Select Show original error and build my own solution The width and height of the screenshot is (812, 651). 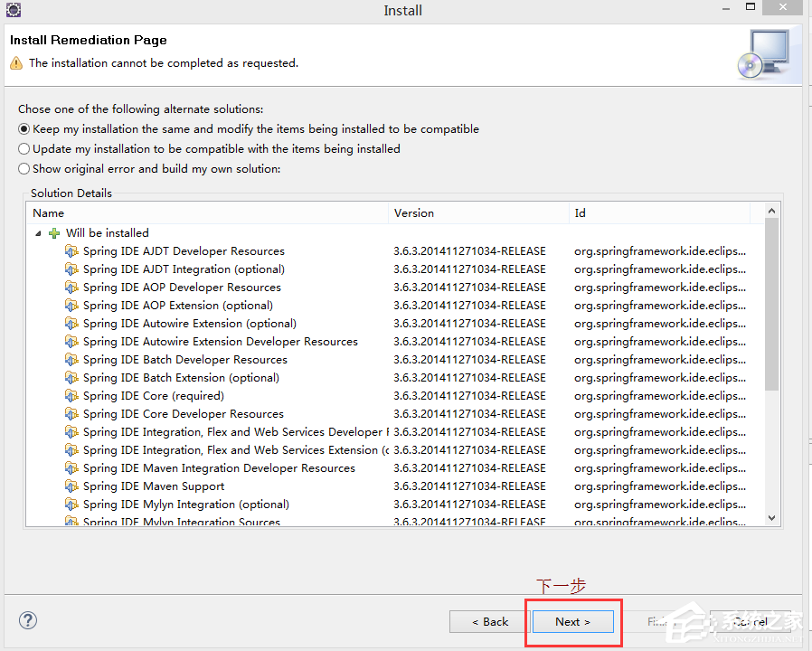point(24,168)
